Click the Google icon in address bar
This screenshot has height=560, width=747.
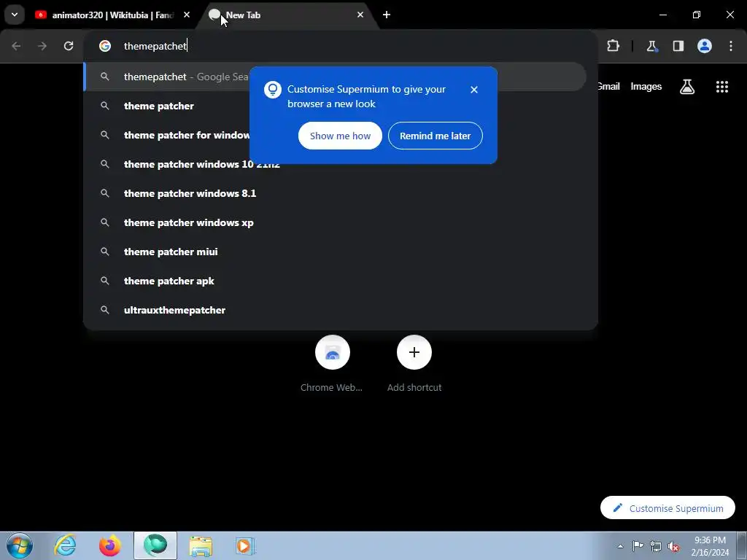(105, 46)
